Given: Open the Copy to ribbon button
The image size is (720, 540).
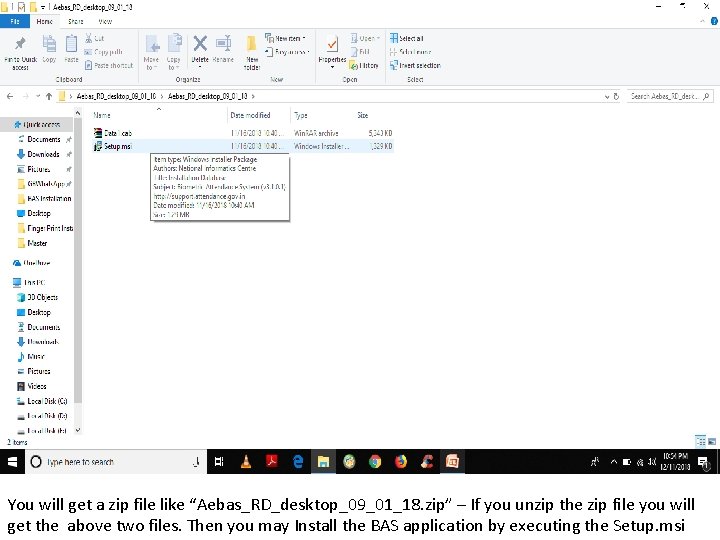Looking at the screenshot, I should click(x=174, y=52).
